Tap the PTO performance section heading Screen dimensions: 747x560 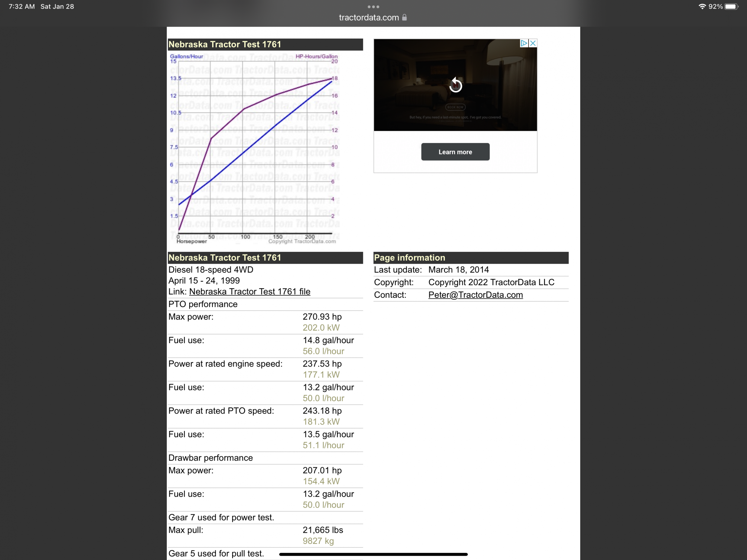pos(203,304)
